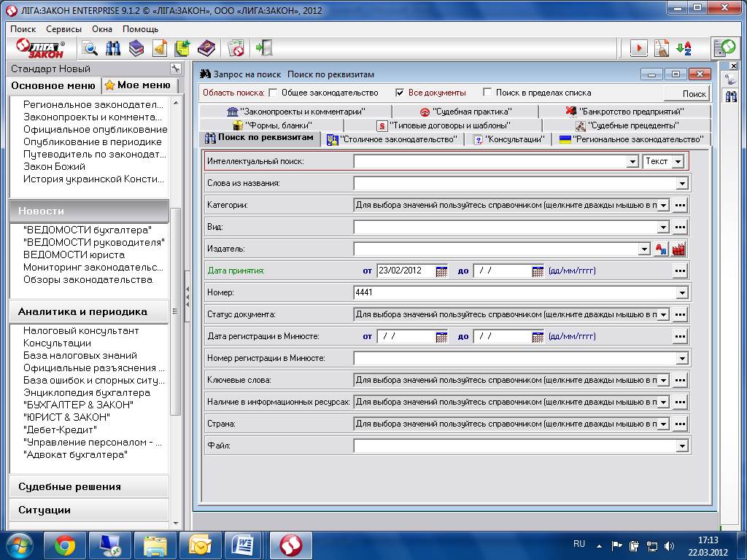Open the Сервисы menu
Viewport: 747px width, 560px height.
pyautogui.click(x=64, y=29)
